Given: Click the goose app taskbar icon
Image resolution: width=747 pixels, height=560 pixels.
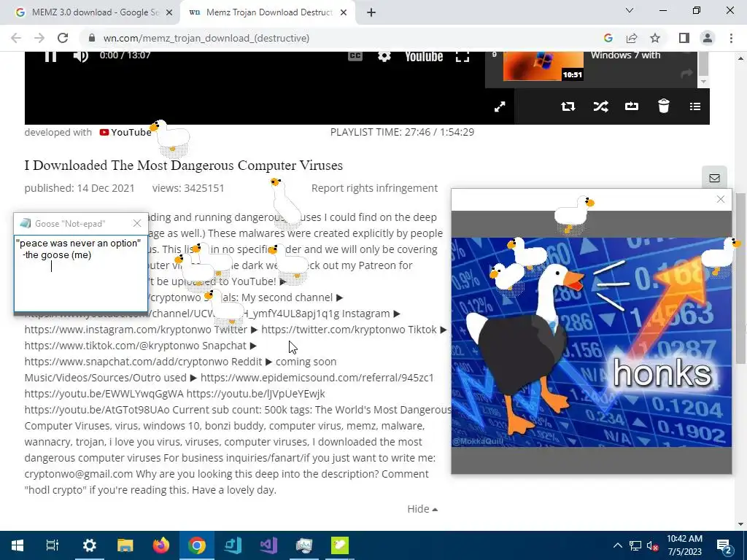Looking at the screenshot, I should tap(340, 545).
